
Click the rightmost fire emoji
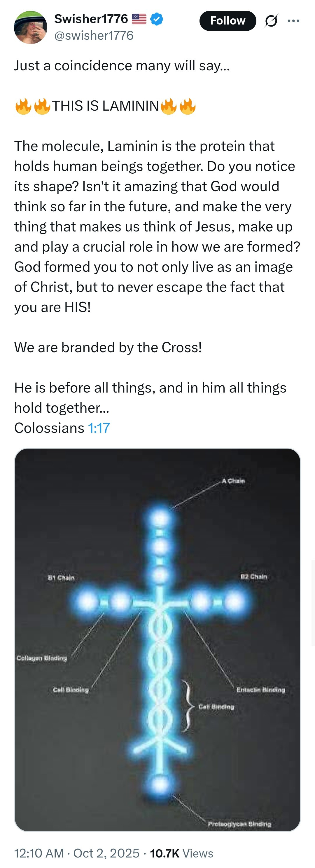click(x=188, y=106)
